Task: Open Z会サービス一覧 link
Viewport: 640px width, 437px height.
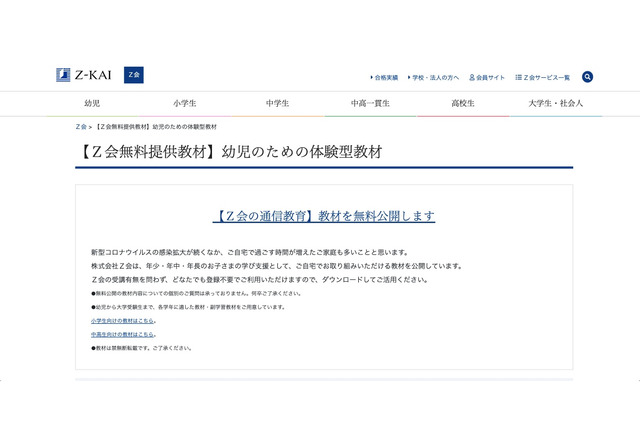Action: point(542,78)
